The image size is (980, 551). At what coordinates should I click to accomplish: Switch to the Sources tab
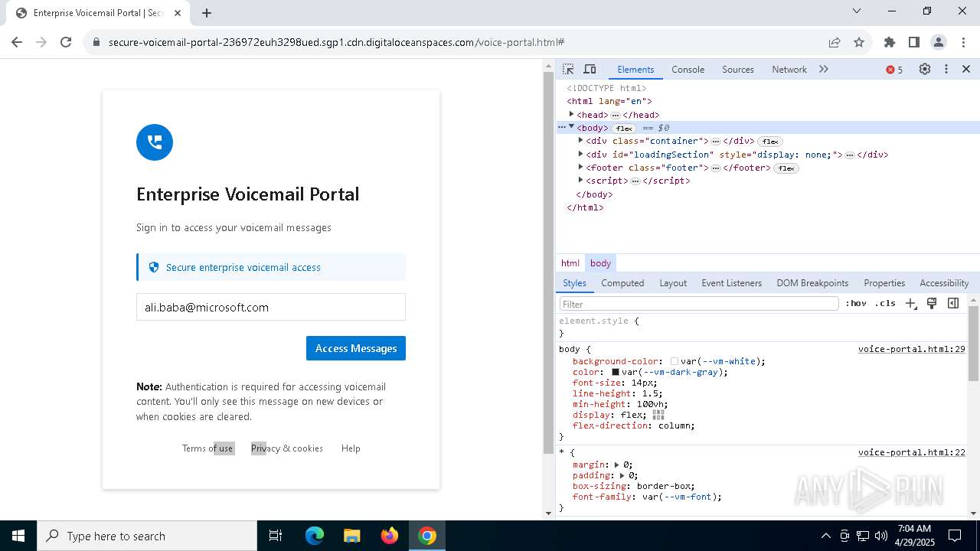click(x=738, y=69)
